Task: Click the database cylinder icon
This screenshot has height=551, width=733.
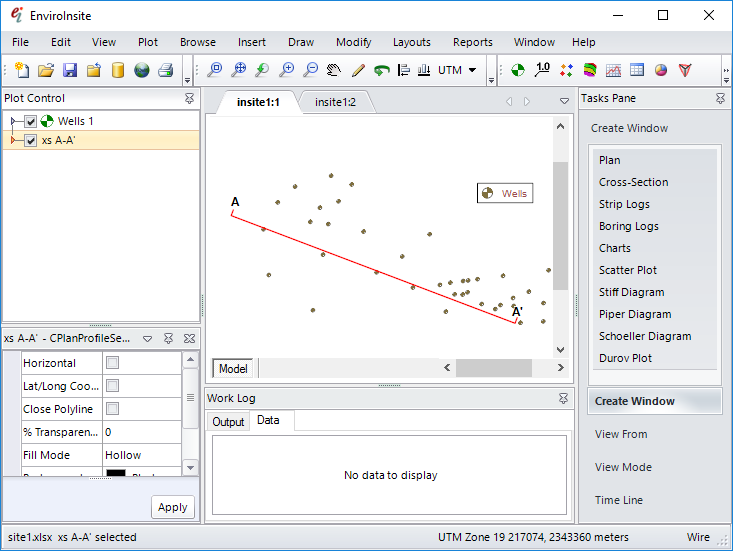Action: 118,70
